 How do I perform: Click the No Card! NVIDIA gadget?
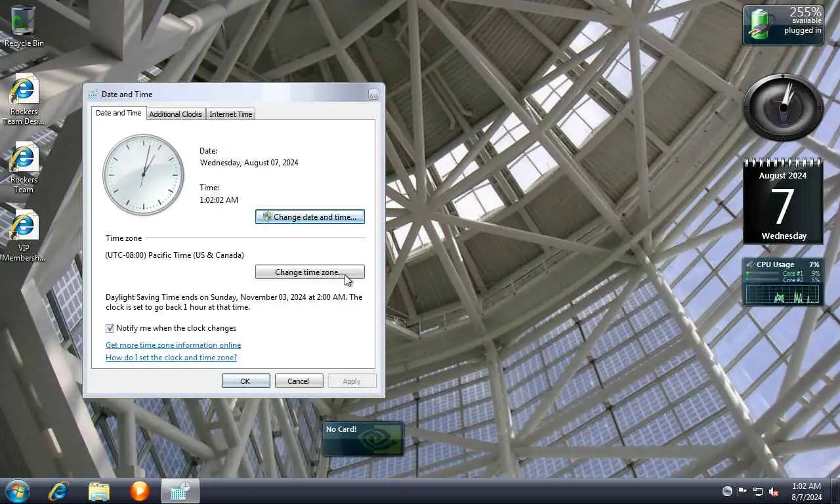[363, 438]
